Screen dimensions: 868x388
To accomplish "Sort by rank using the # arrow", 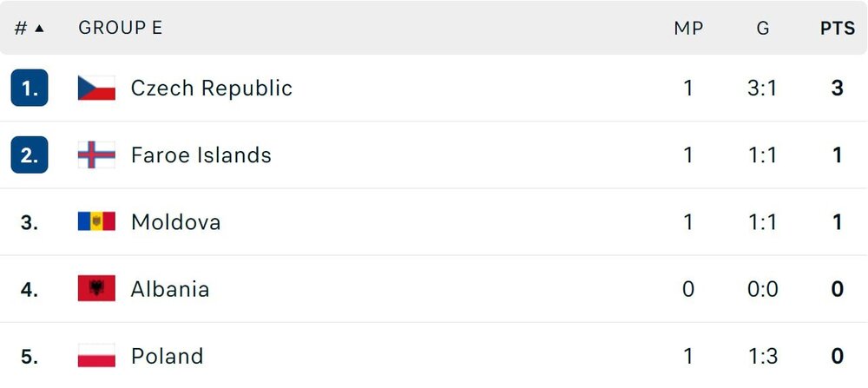I will click(x=30, y=28).
